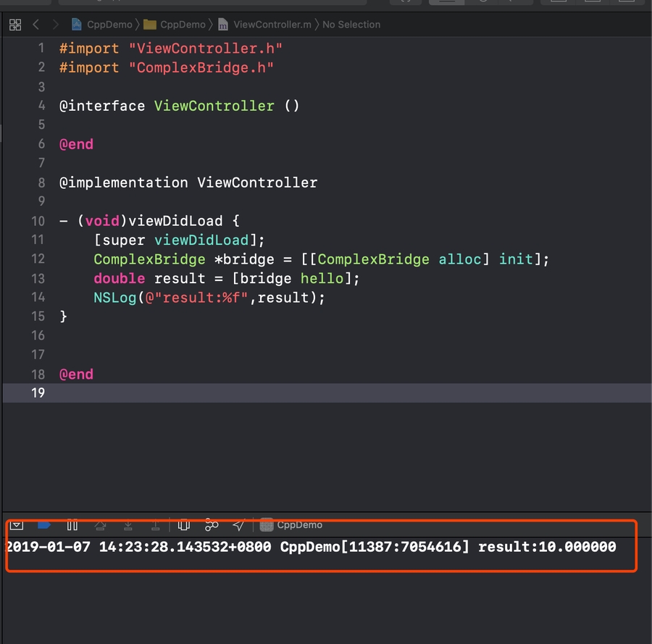Click the Step Into debug button

(x=128, y=524)
